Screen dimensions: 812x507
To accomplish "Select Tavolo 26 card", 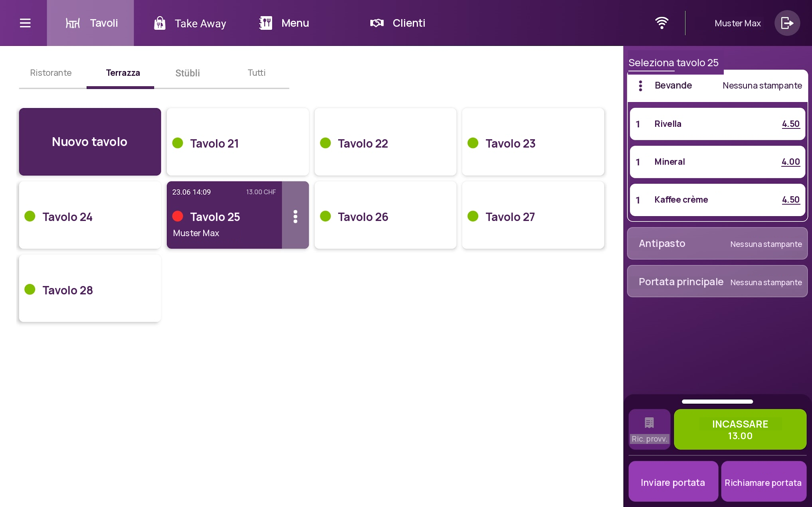I will tap(385, 215).
